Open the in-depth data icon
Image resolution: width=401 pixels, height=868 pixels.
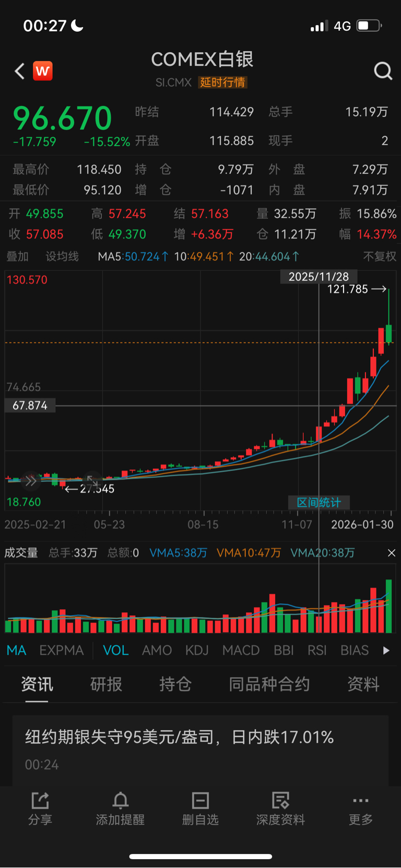point(280,800)
